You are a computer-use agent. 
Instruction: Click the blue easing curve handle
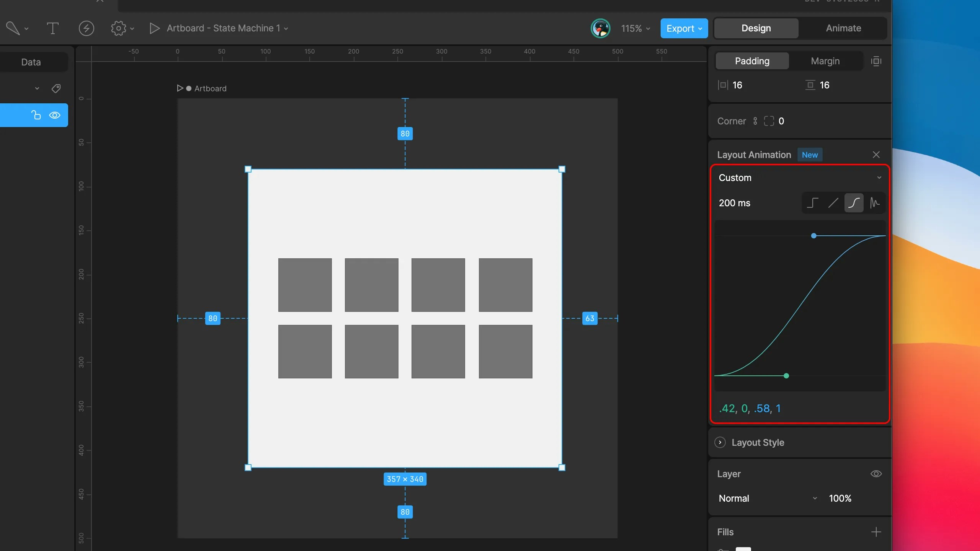pyautogui.click(x=814, y=236)
